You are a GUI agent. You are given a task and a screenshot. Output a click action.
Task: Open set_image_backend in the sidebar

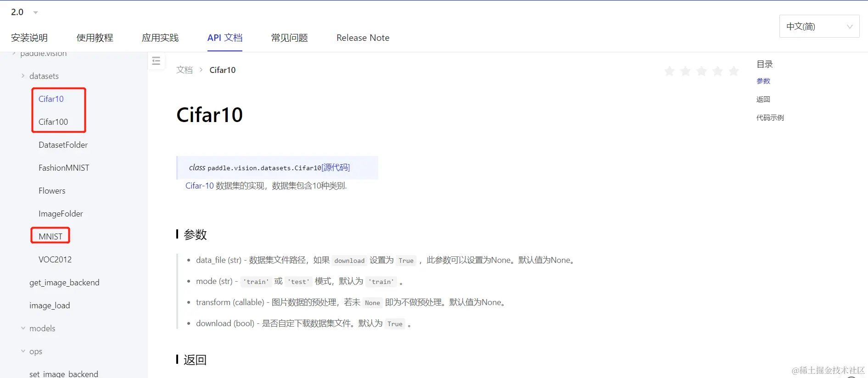[x=64, y=374]
